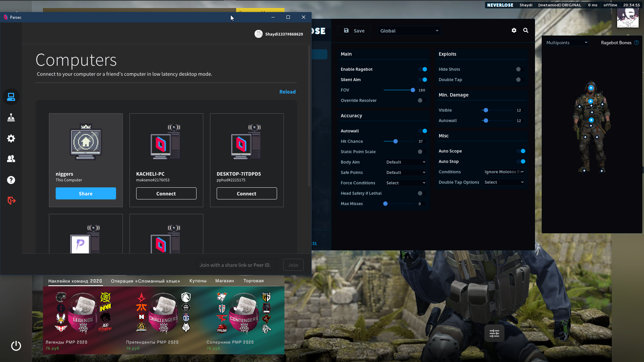Open Arcade joystick icon in sidebar
The height and width of the screenshot is (362, 644).
tap(11, 118)
